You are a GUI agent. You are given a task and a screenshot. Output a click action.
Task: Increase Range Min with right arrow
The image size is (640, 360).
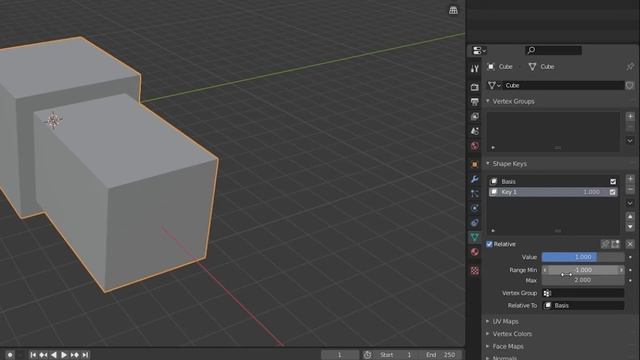(621, 270)
